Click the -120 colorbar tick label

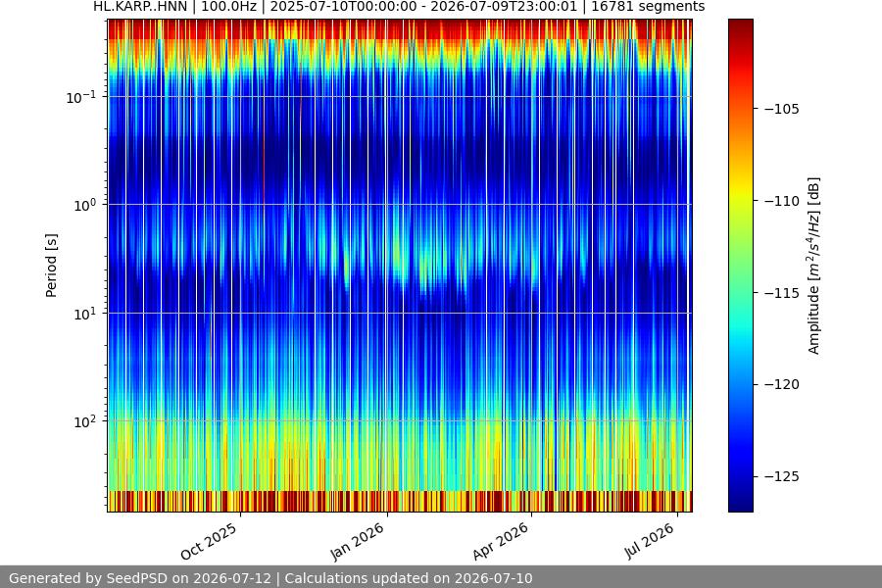coord(782,384)
